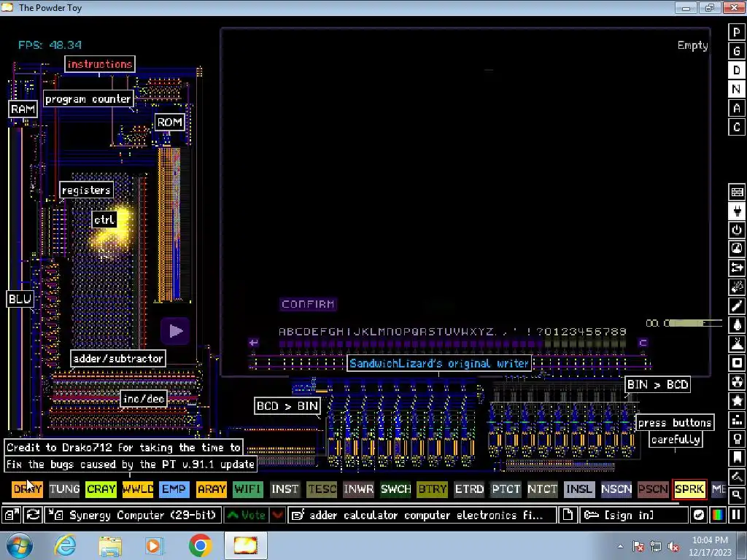The height and width of the screenshot is (560, 747).
Task: Open the Liquids droplet category
Action: click(737, 325)
